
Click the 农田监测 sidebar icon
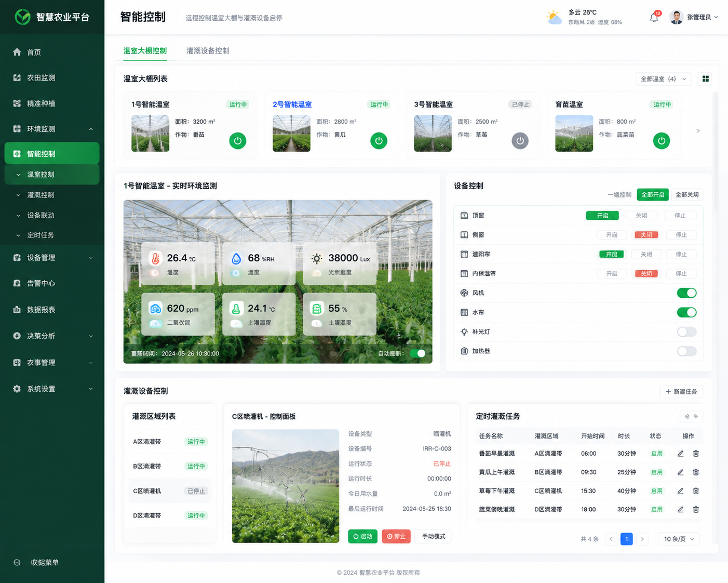point(17,77)
